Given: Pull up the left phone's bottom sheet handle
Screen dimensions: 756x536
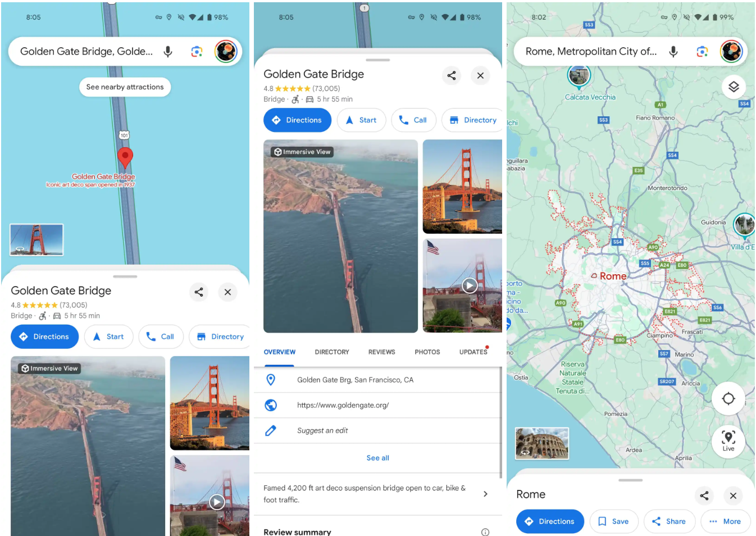Looking at the screenshot, I should (x=125, y=276).
